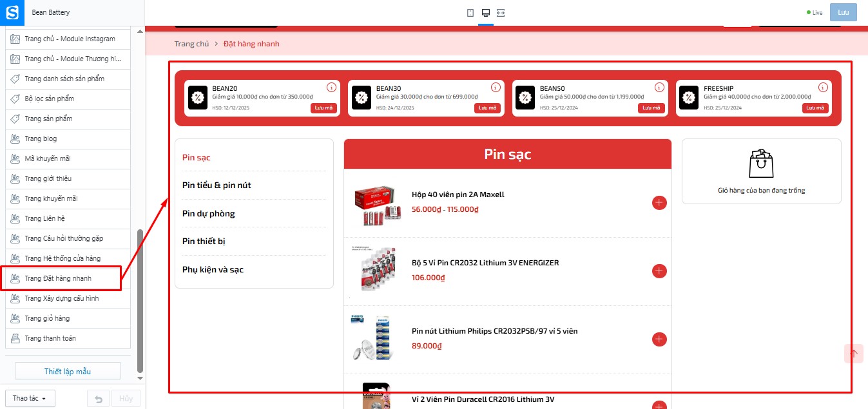Viewport: 868px width, 409px height.
Task: Open product Vỉ 2 Viên Pin Duracell CR2016
Action: tap(483, 399)
